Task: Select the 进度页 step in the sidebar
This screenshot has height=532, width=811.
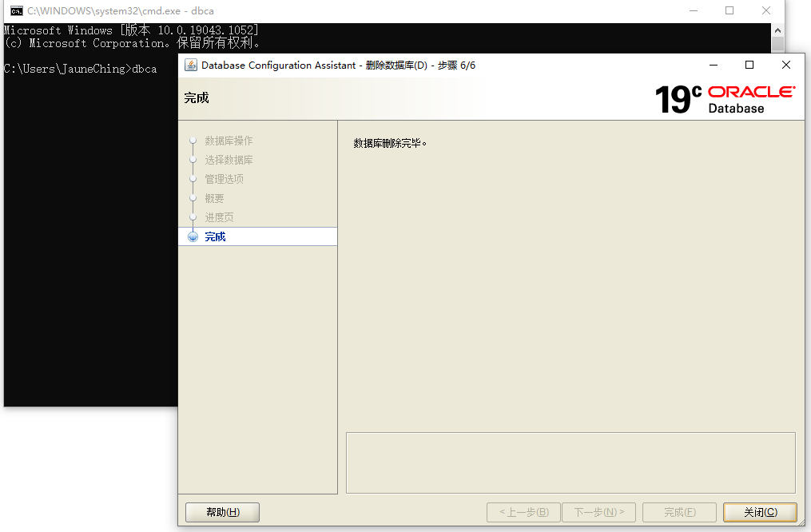Action: pos(221,216)
